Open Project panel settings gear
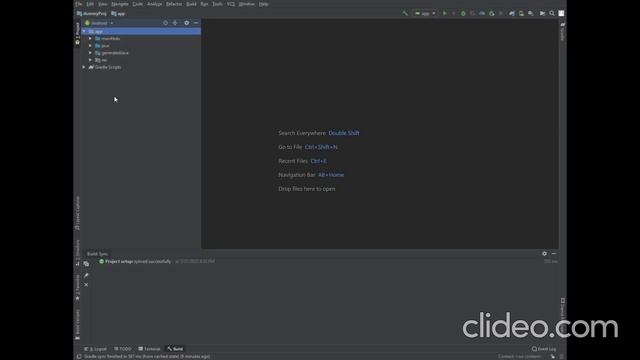Viewport: 640px width, 360px height. (x=187, y=23)
